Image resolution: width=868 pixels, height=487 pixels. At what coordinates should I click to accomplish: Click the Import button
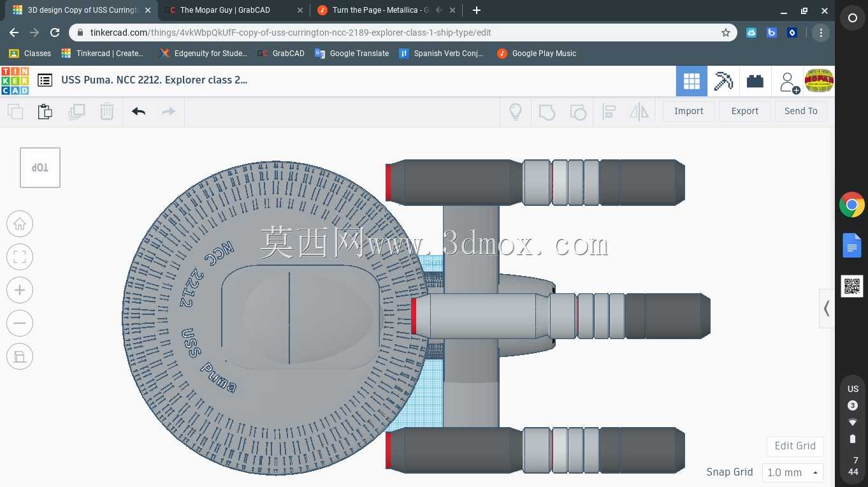(689, 111)
